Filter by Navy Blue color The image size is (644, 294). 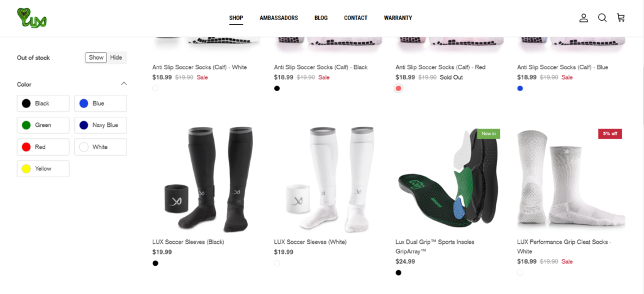101,125
